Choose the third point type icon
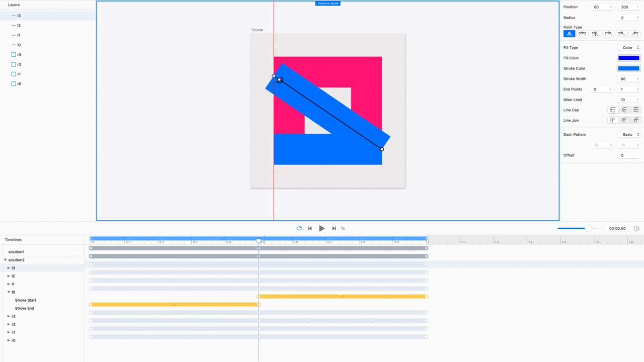The height and width of the screenshot is (362, 644). tap(595, 34)
